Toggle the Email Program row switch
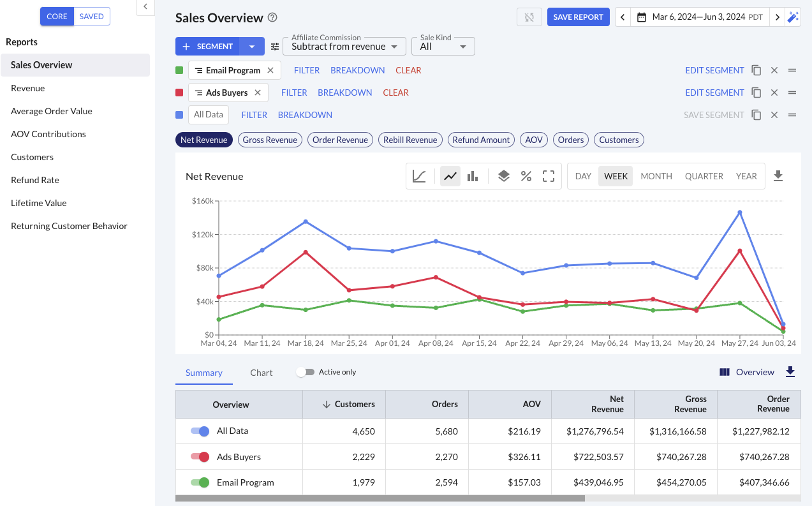This screenshot has width=812, height=506. [x=200, y=482]
